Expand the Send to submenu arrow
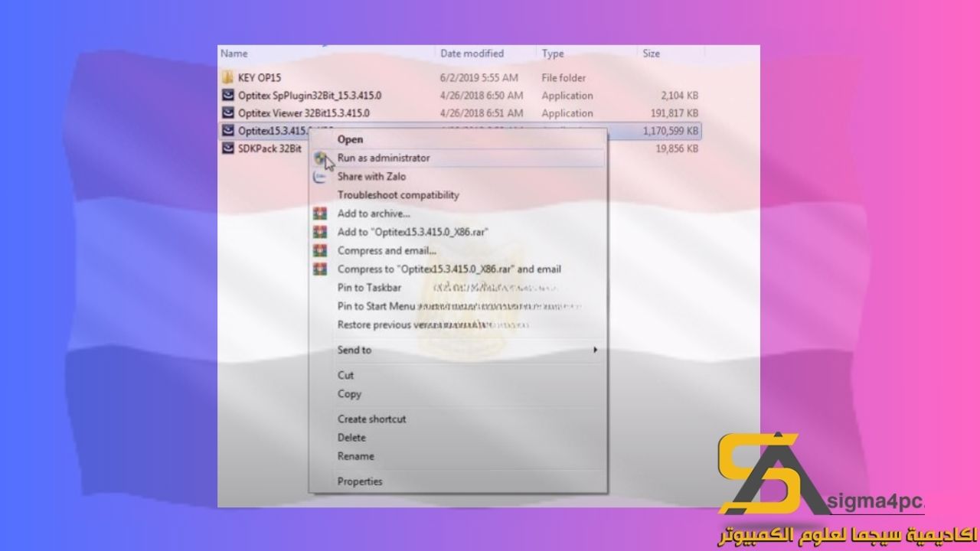980x551 pixels. pos(595,350)
